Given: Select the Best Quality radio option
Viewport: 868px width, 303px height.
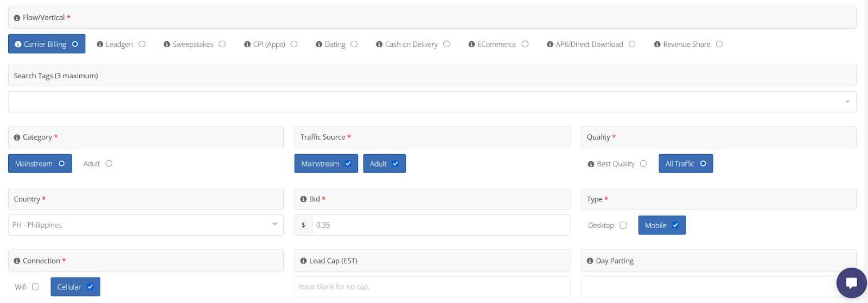Looking at the screenshot, I should [643, 163].
